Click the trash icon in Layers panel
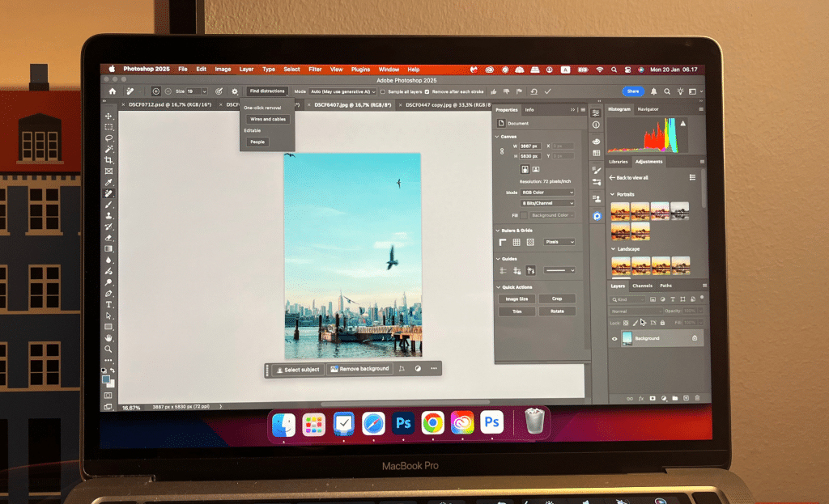This screenshot has height=504, width=829. (697, 398)
